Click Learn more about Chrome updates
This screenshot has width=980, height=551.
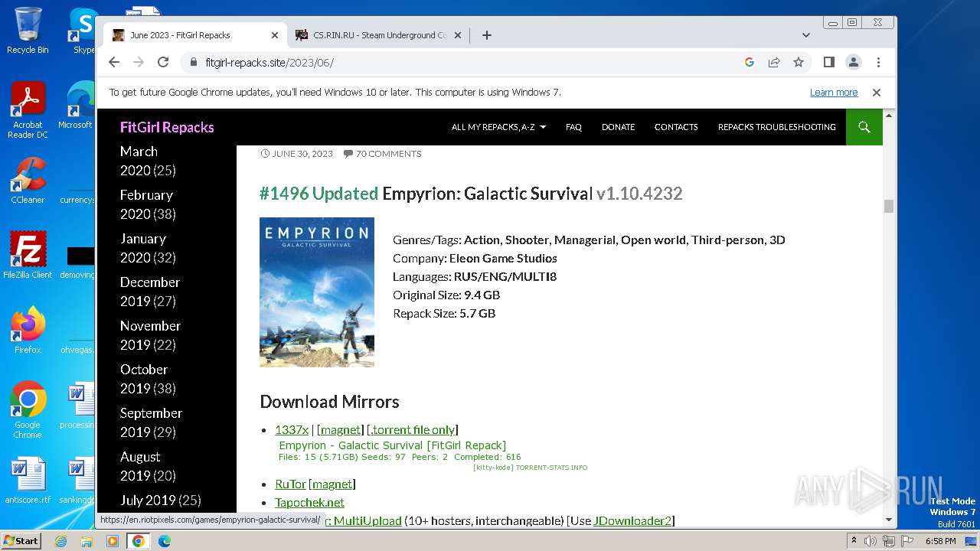click(x=834, y=93)
